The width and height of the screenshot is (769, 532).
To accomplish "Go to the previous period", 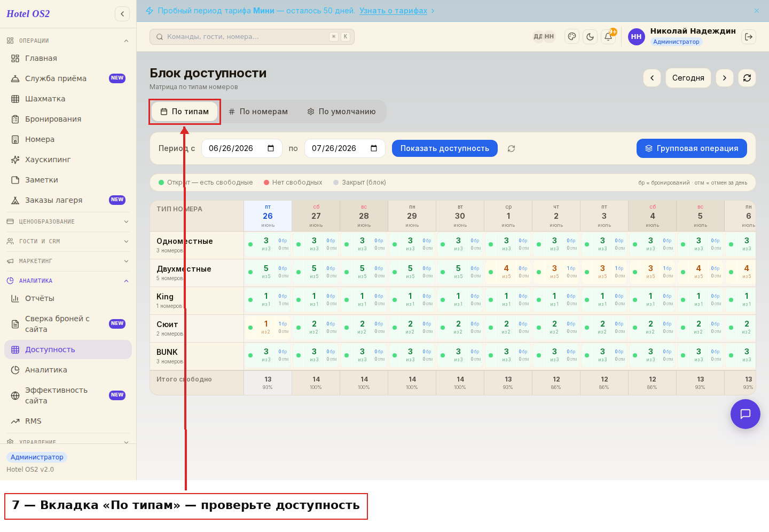I will [x=652, y=78].
